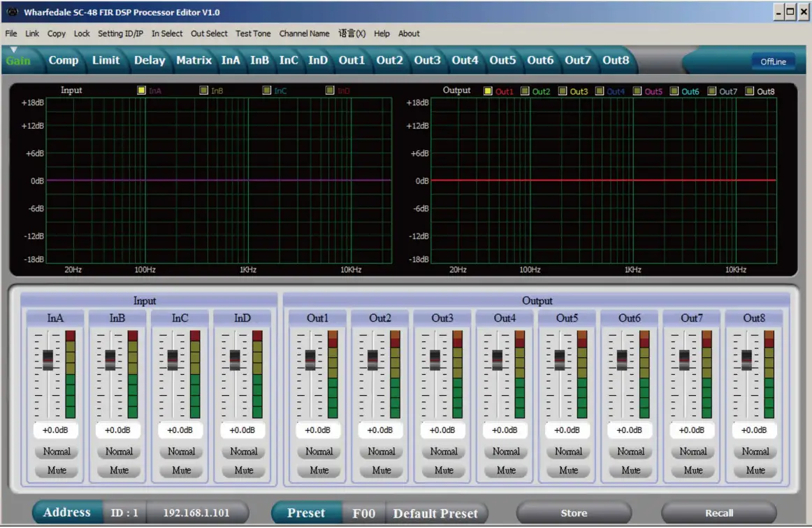Select the Matrix tab
Image resolution: width=812 pixels, height=528 pixels.
(x=194, y=60)
